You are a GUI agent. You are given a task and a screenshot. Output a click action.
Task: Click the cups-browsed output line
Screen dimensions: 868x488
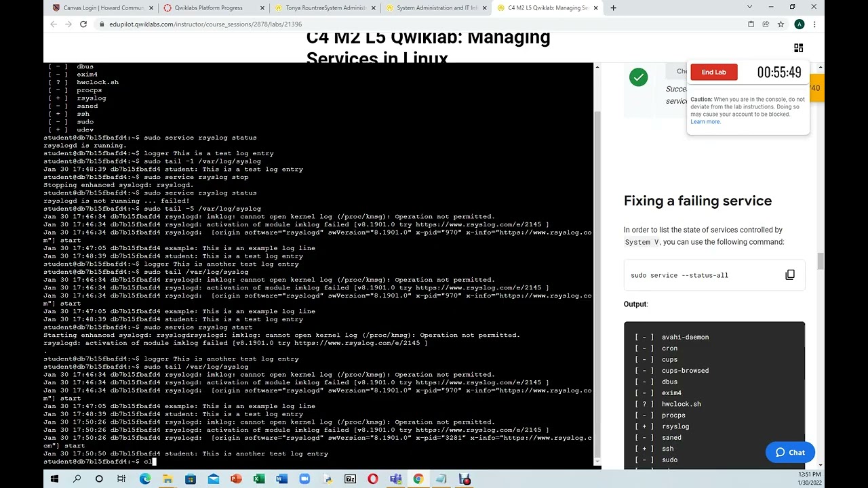pyautogui.click(x=671, y=371)
